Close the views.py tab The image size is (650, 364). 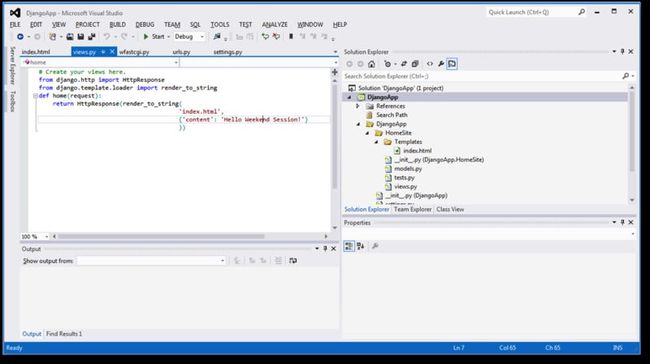click(x=112, y=52)
